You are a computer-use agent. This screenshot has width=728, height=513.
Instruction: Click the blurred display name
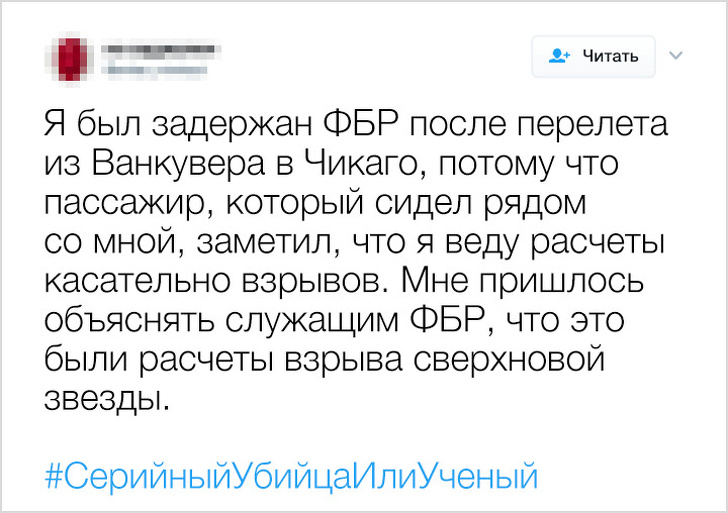[x=160, y=48]
